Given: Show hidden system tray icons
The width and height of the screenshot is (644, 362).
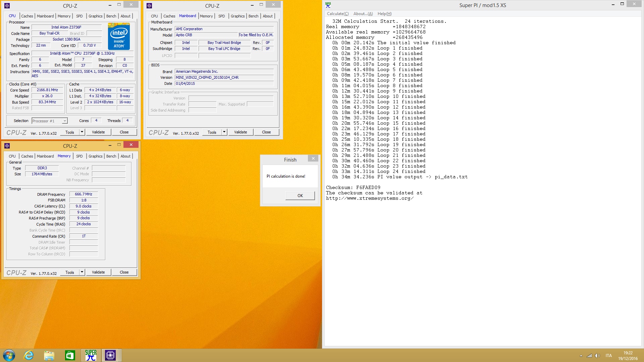Looking at the screenshot, I should pos(581,356).
